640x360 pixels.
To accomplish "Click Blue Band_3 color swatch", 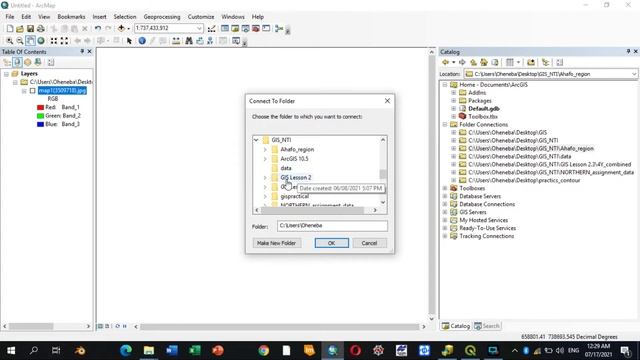I will point(40,124).
